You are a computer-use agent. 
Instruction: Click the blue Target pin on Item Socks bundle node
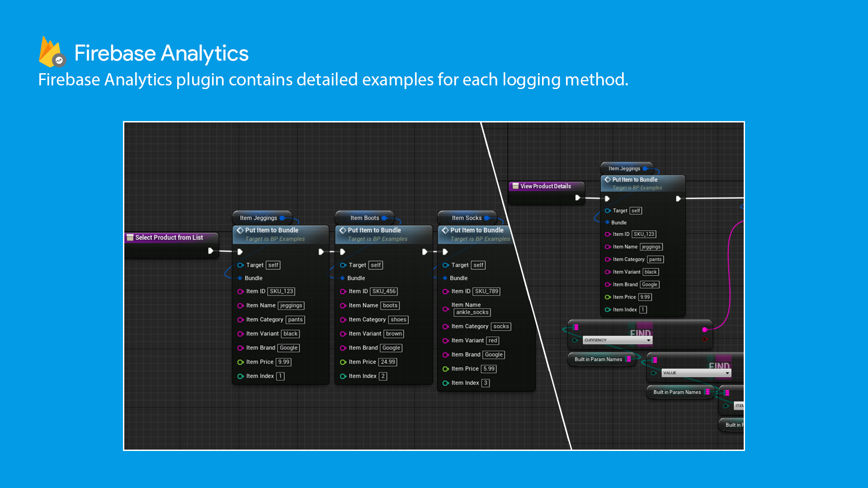pyautogui.click(x=446, y=265)
